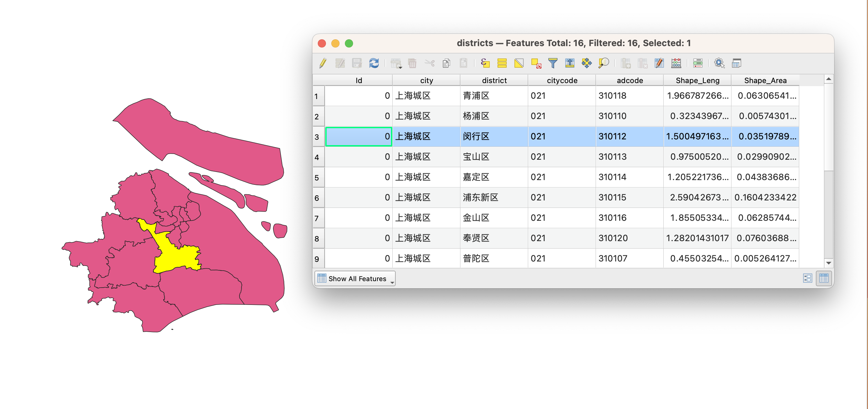Open conditional formatting panel
The width and height of the screenshot is (868, 409).
click(698, 63)
